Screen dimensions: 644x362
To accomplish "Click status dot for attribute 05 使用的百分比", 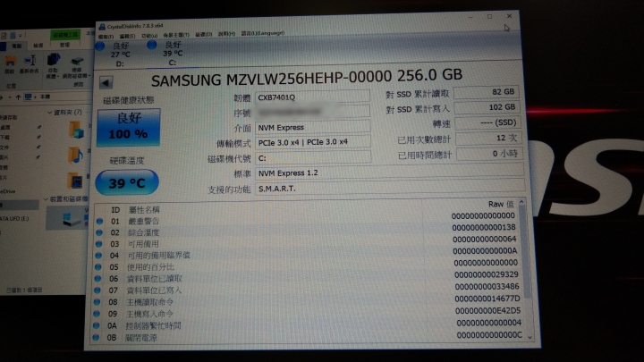I will point(97,266).
